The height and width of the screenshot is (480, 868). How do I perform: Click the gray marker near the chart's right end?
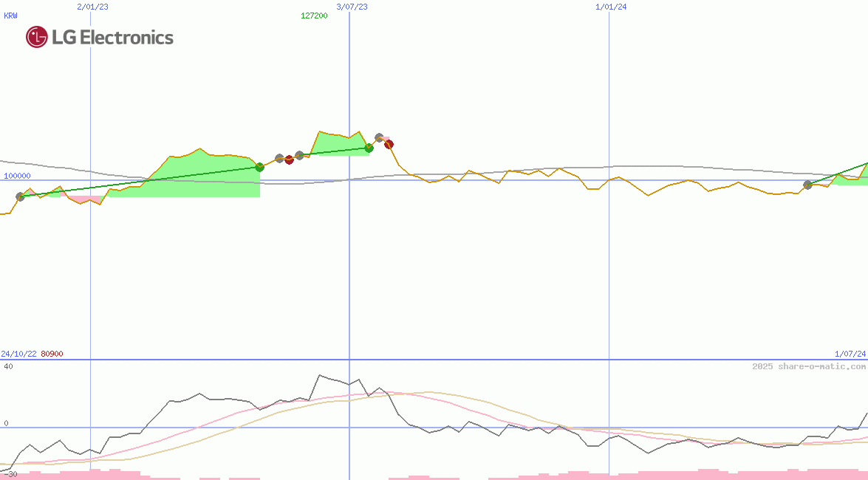click(x=807, y=185)
